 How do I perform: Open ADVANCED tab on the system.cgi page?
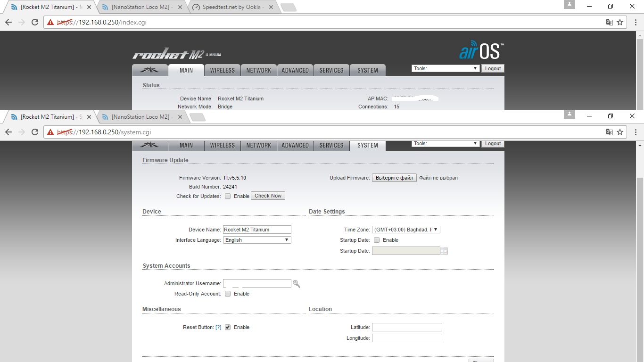tap(295, 145)
